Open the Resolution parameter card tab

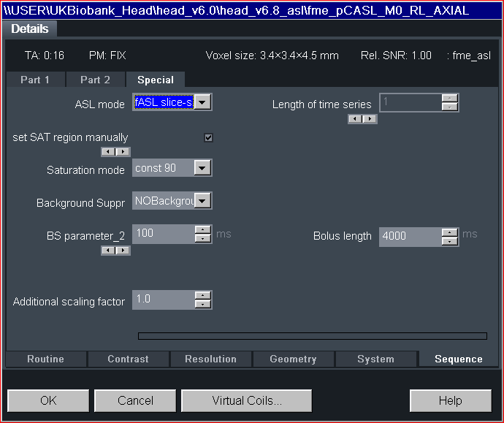[211, 359]
